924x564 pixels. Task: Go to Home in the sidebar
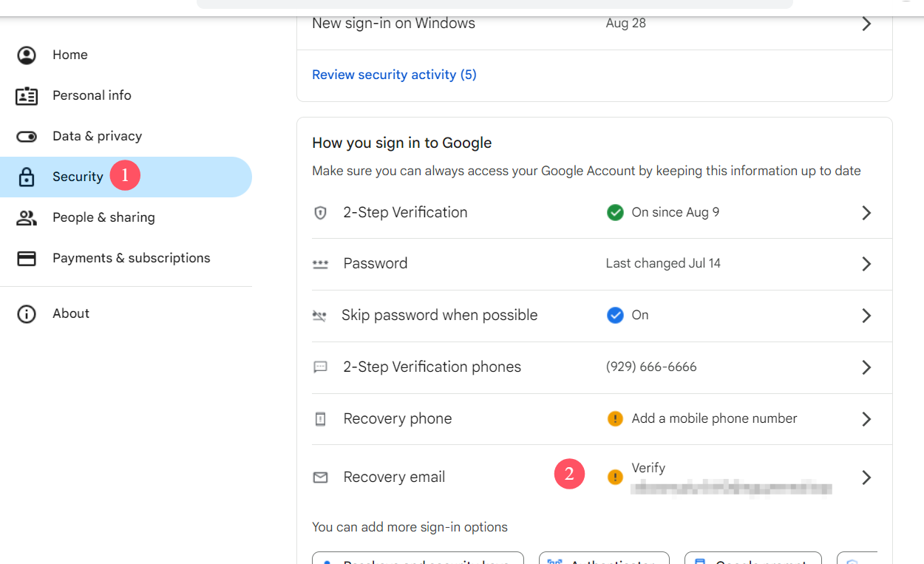click(x=70, y=55)
